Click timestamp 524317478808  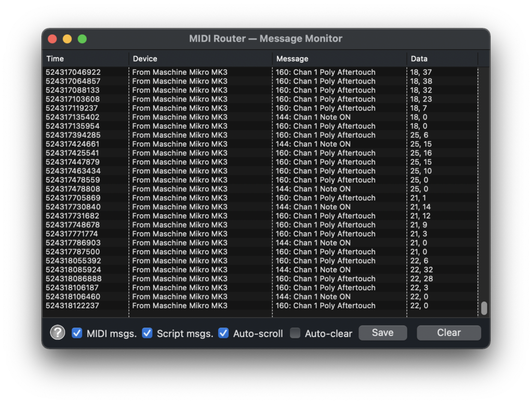click(73, 189)
